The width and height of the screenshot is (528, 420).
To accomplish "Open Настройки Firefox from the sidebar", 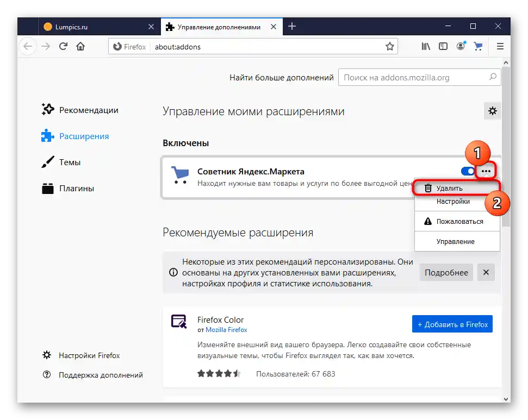I will click(81, 355).
